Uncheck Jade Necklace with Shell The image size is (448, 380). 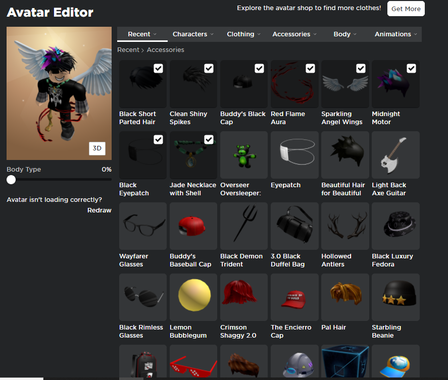pos(209,139)
